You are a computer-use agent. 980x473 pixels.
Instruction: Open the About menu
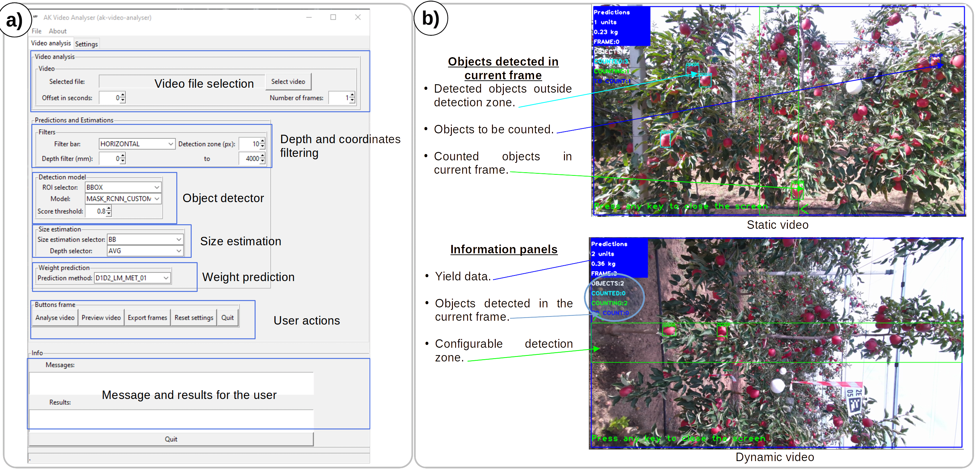pyautogui.click(x=57, y=31)
